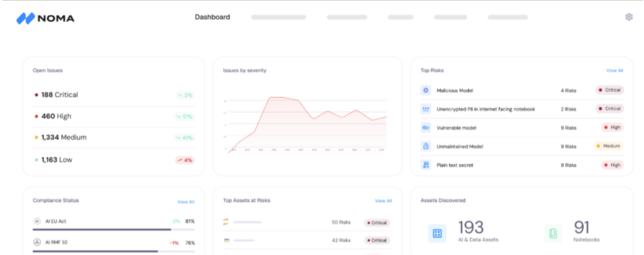This screenshot has height=255, width=644.
Task: Click the 91 Notebooks count
Action: click(582, 227)
